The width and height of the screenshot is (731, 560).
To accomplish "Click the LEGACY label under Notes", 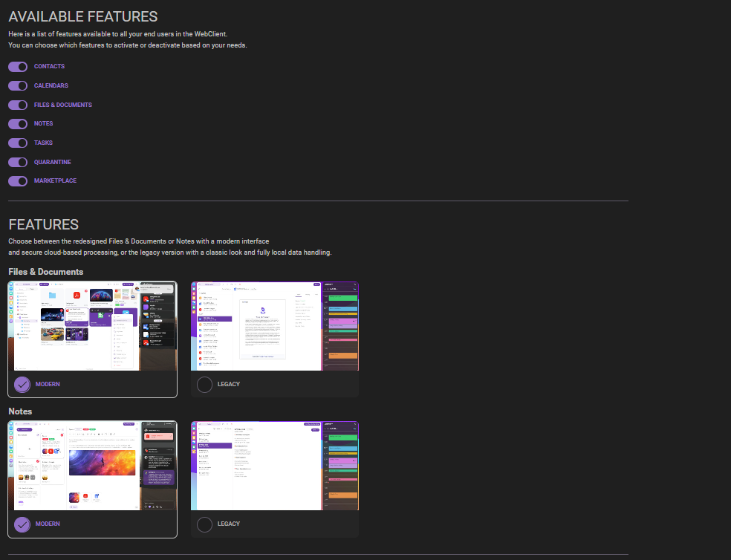I will tap(229, 524).
